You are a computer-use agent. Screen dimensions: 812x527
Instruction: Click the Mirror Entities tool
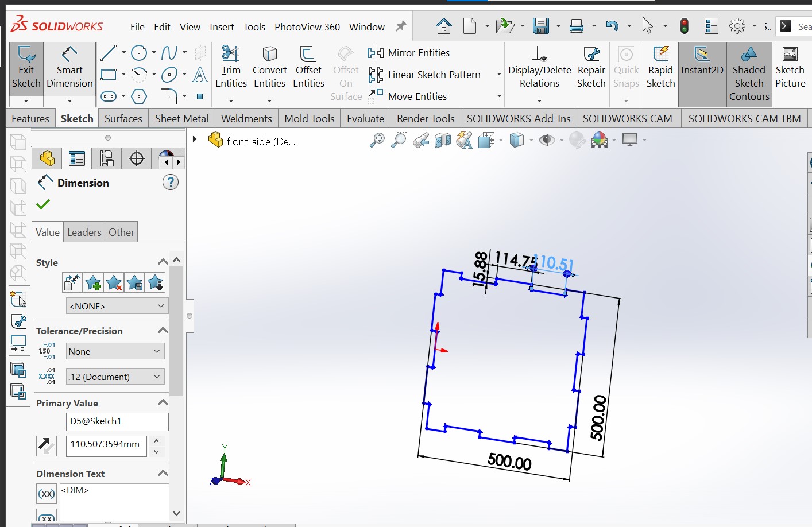pyautogui.click(x=409, y=53)
